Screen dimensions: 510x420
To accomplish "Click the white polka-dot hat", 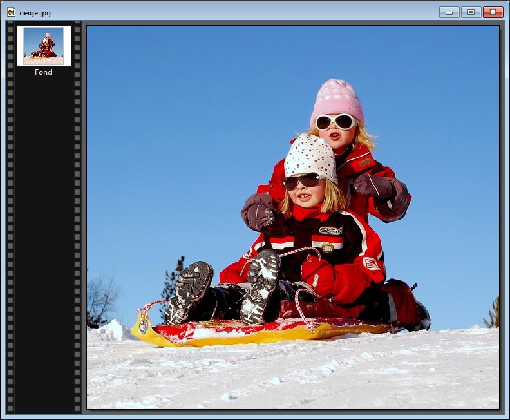I will point(312,157).
